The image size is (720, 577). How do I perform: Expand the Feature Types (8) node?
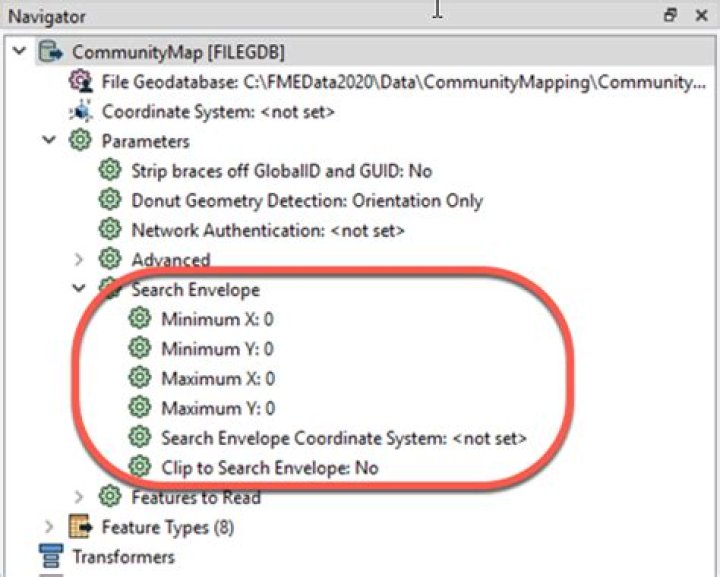coord(49,527)
